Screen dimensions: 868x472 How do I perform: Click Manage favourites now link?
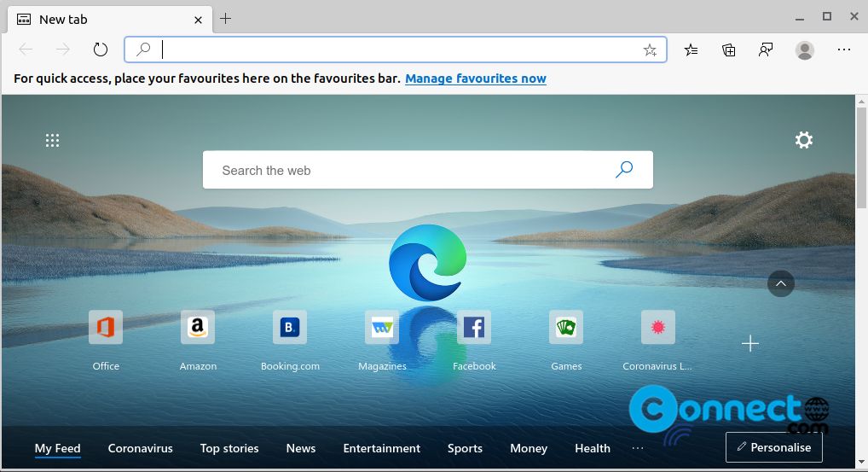coord(476,79)
